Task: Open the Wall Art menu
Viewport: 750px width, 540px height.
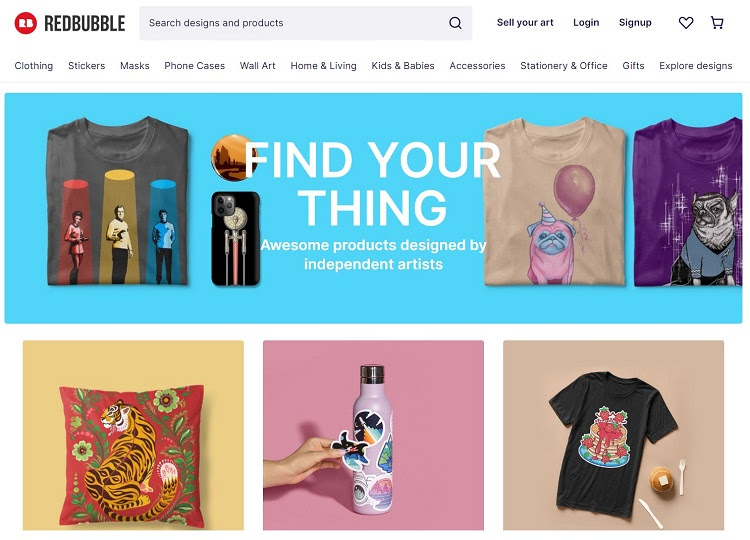Action: (x=257, y=66)
